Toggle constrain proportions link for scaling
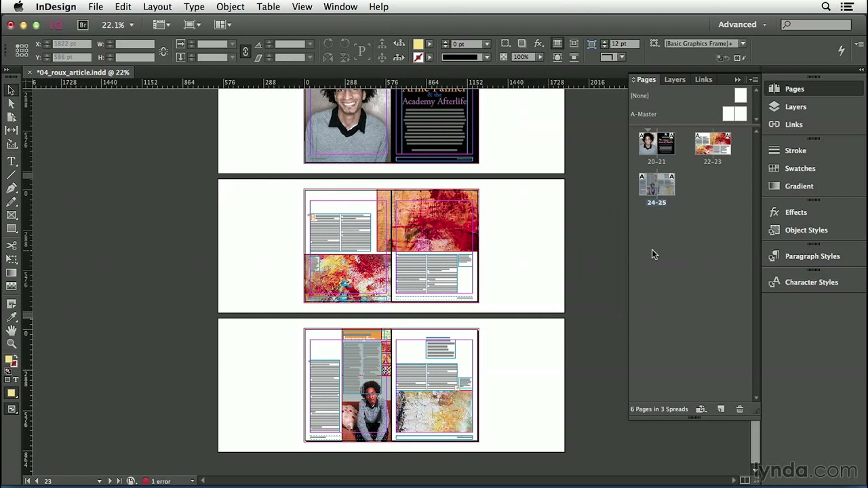The height and width of the screenshot is (488, 868). (245, 51)
